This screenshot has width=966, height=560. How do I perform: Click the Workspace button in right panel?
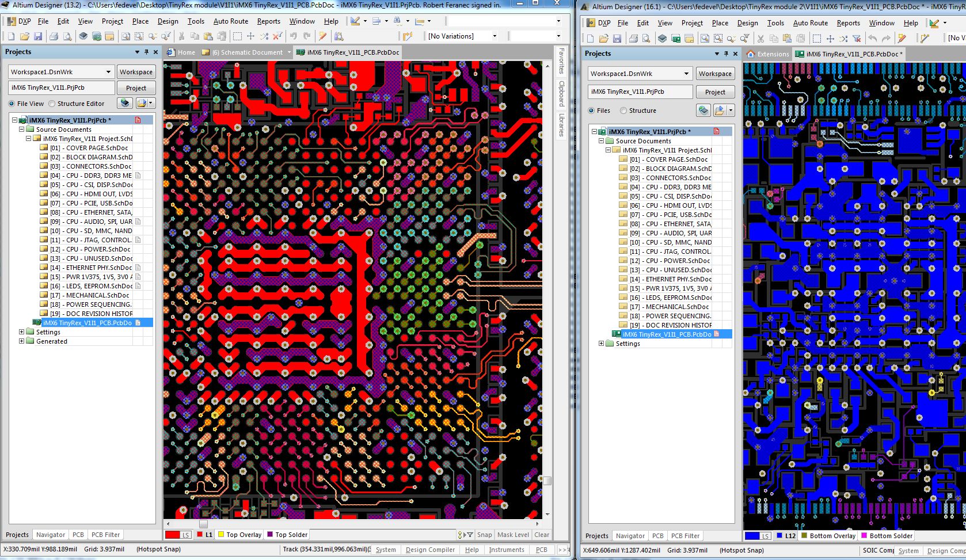point(715,74)
